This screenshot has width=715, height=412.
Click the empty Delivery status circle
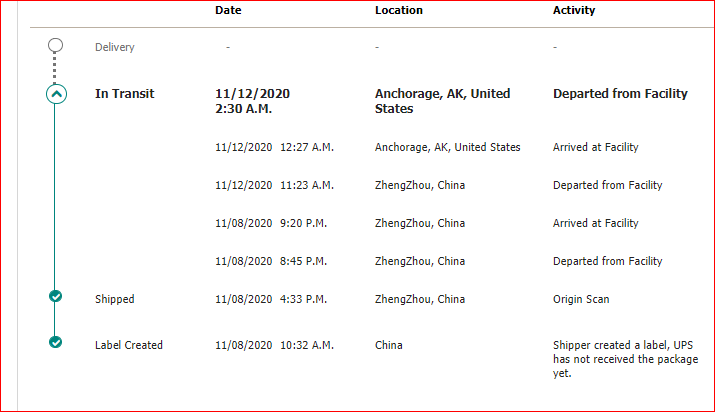(x=56, y=45)
